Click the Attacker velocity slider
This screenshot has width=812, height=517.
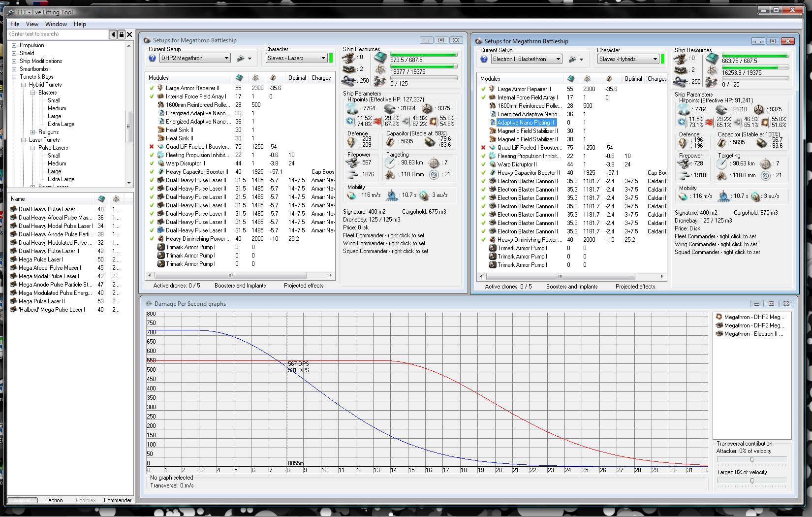[x=752, y=459]
